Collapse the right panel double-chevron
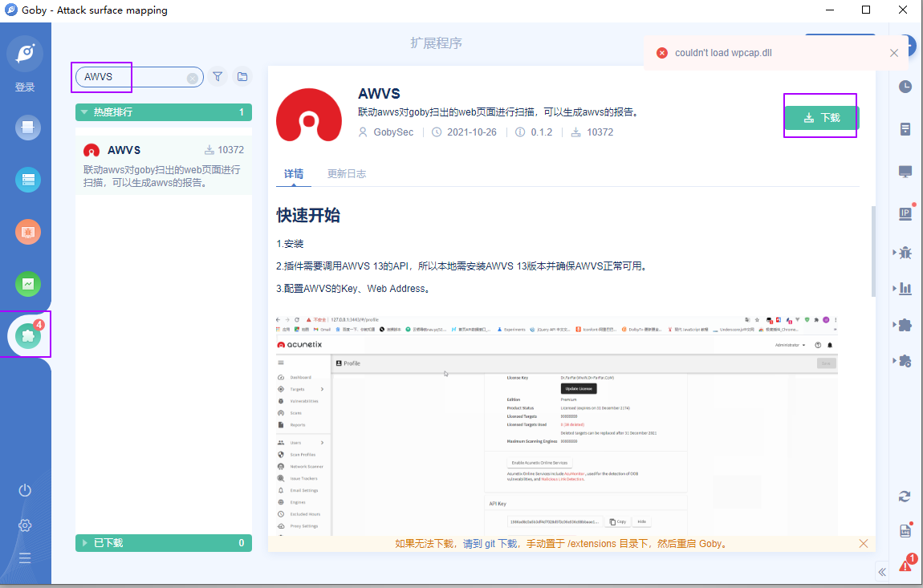 pyautogui.click(x=882, y=571)
